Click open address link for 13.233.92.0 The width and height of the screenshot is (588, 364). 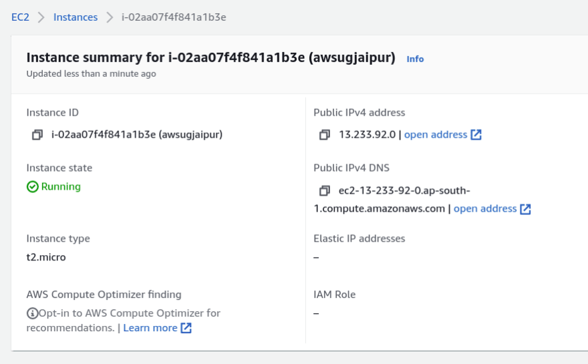pos(436,134)
